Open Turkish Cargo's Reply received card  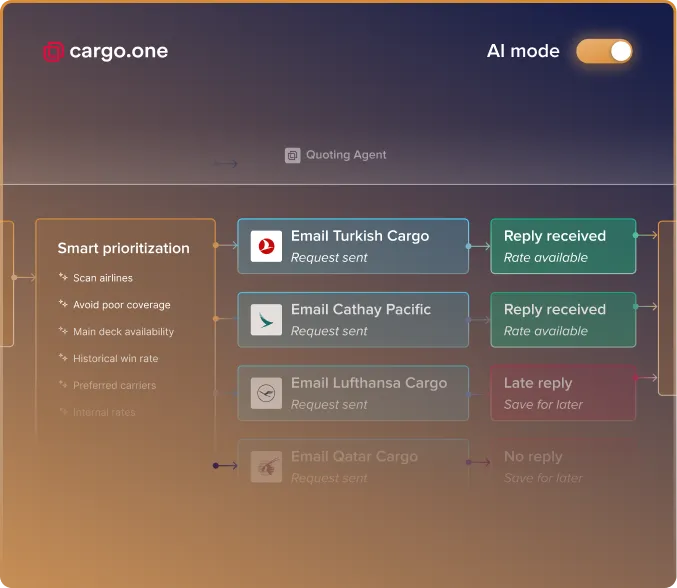tap(563, 246)
